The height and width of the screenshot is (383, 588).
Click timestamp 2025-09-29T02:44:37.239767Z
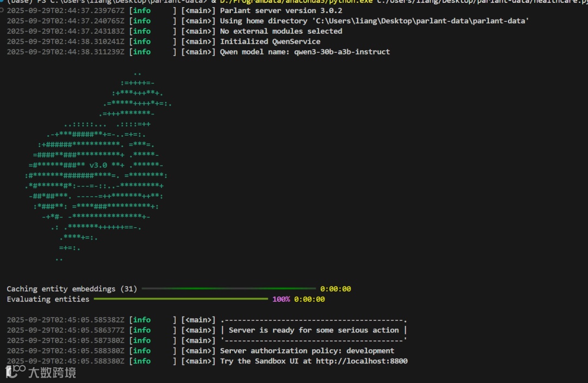[x=66, y=10]
